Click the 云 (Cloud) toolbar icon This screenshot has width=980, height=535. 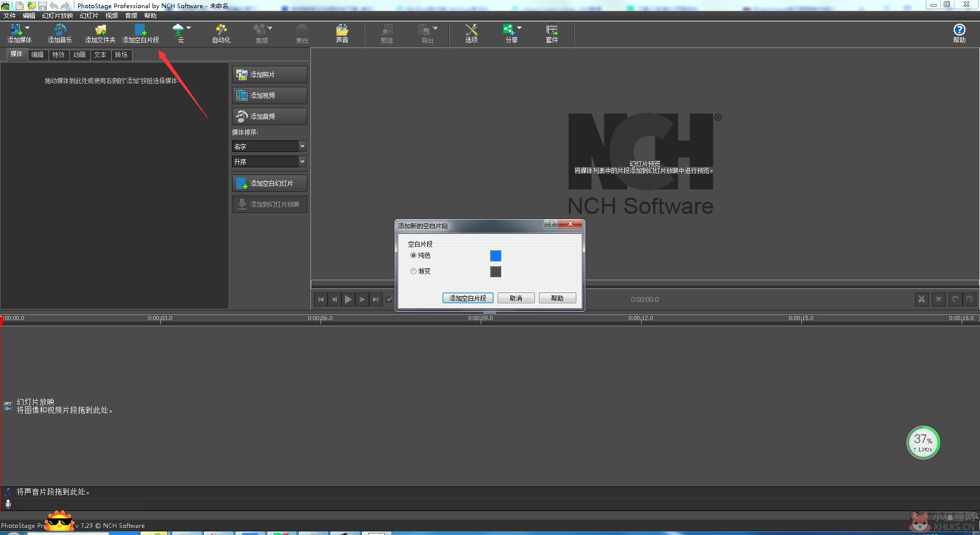click(178, 34)
